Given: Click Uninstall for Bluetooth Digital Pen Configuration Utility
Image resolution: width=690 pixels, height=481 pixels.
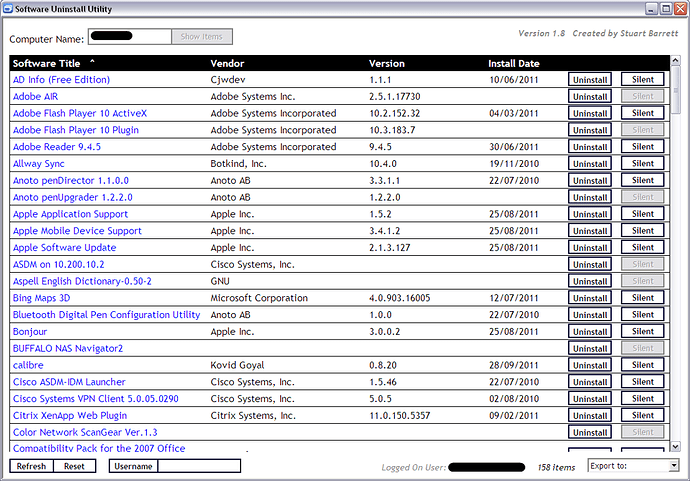Looking at the screenshot, I should [x=590, y=315].
